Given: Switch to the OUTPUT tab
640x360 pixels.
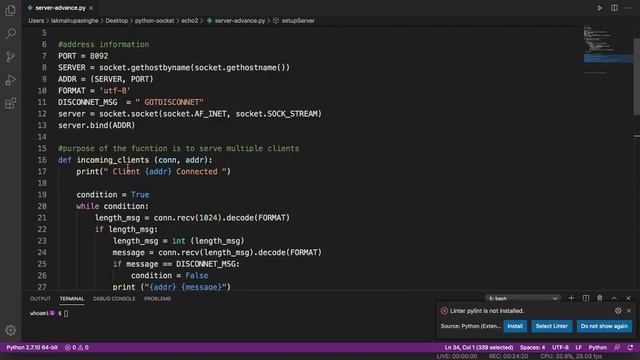Looking at the screenshot, I should [40, 299].
